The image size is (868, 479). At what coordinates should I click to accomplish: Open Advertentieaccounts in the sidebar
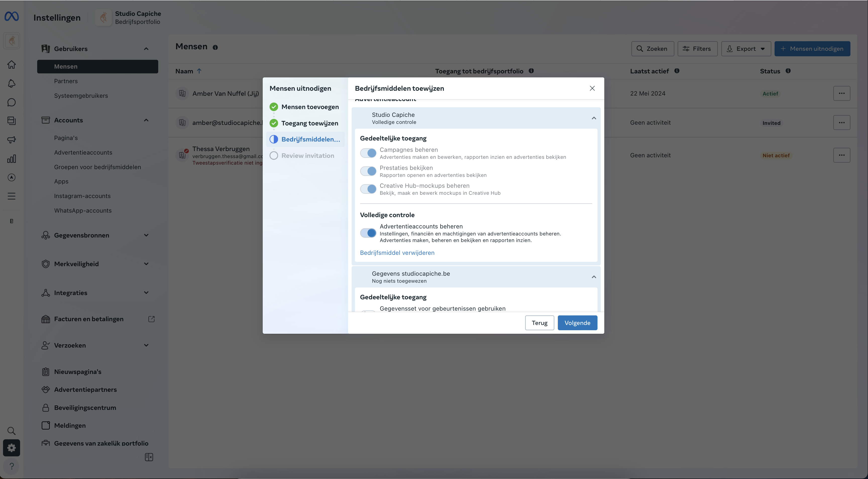[83, 152]
